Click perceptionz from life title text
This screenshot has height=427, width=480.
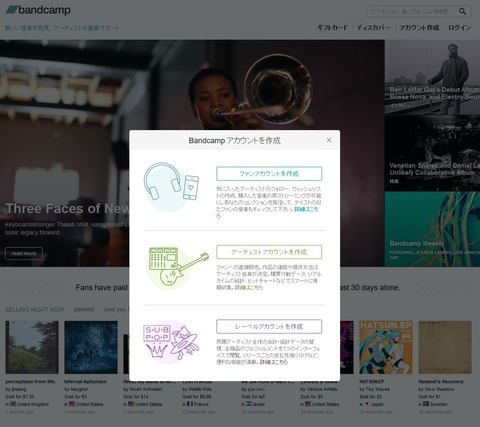30,381
